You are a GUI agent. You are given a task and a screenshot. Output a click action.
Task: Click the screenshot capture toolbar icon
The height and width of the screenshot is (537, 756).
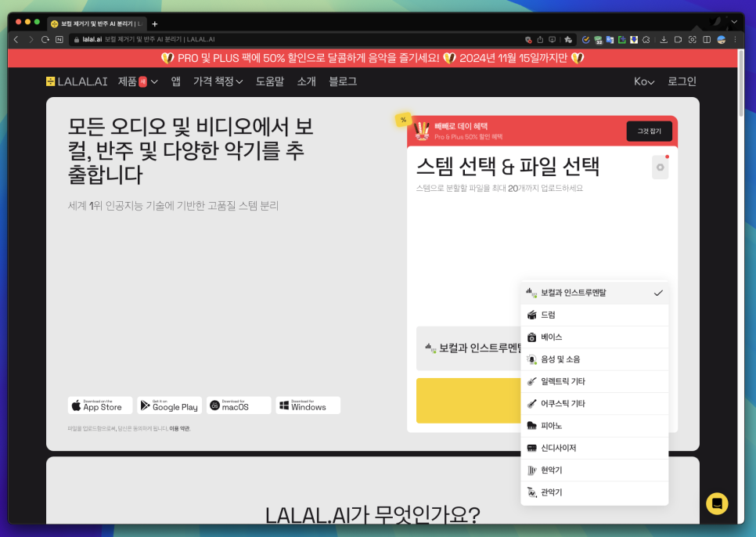coord(693,39)
